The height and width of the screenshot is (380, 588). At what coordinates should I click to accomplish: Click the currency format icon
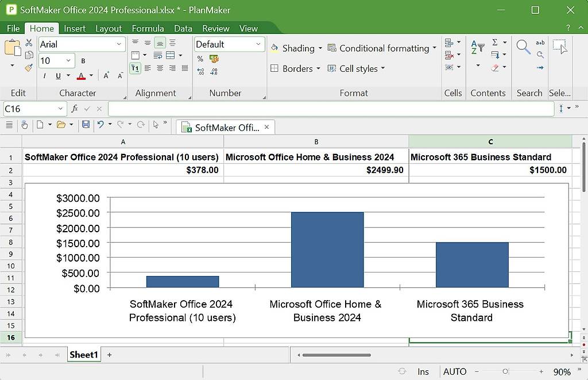pos(214,59)
